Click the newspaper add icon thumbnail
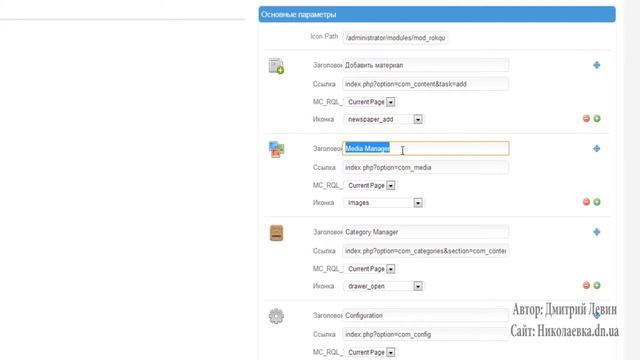 276,66
